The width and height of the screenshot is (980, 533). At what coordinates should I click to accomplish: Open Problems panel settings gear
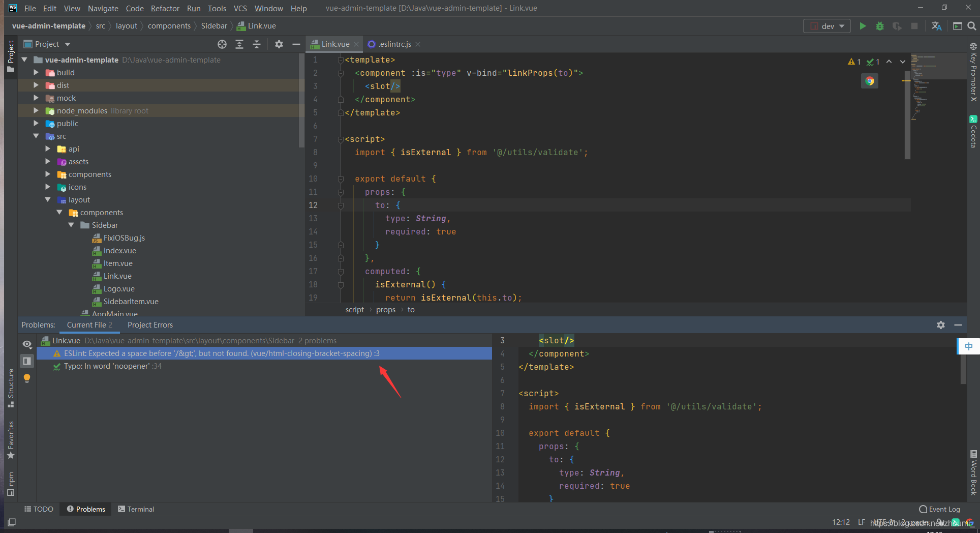[x=941, y=325]
